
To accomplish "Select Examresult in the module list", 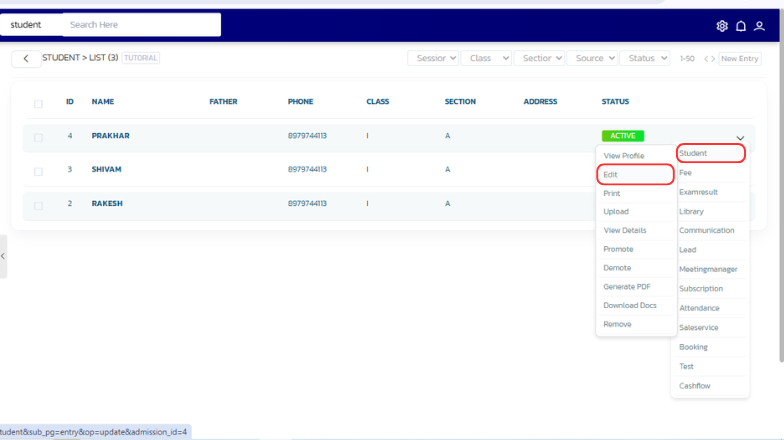I will click(x=698, y=192).
